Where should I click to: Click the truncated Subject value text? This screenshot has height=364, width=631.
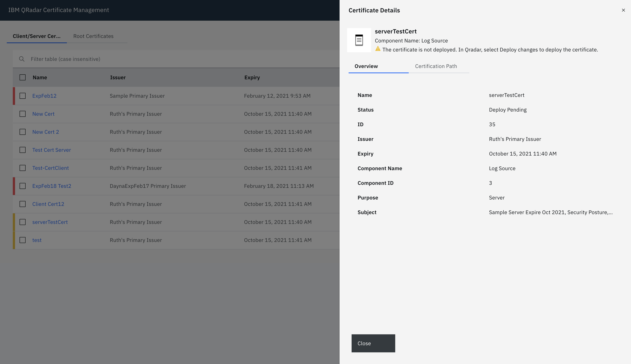551,212
